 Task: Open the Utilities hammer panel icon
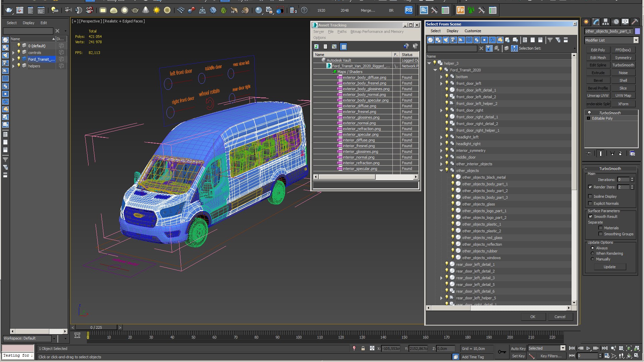635,22
